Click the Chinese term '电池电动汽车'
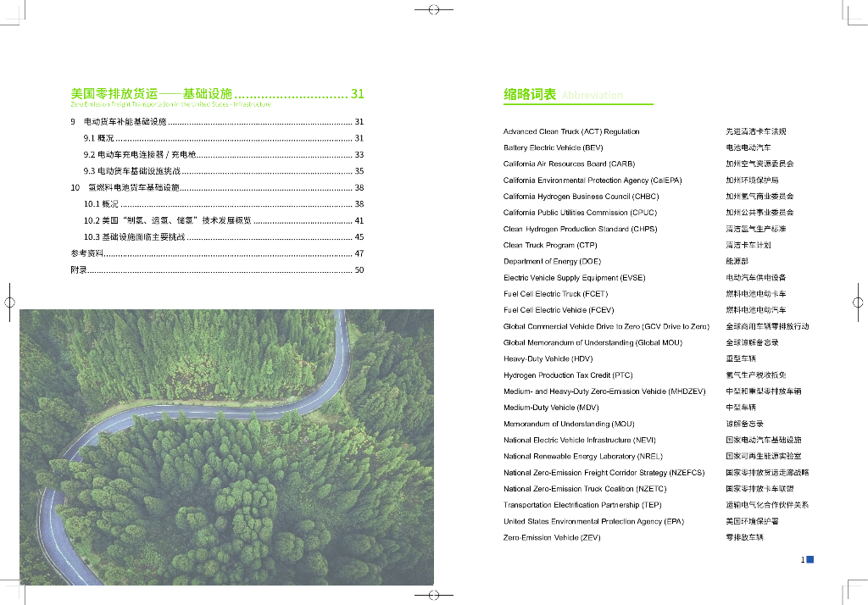This screenshot has height=605, width=868. point(748,147)
